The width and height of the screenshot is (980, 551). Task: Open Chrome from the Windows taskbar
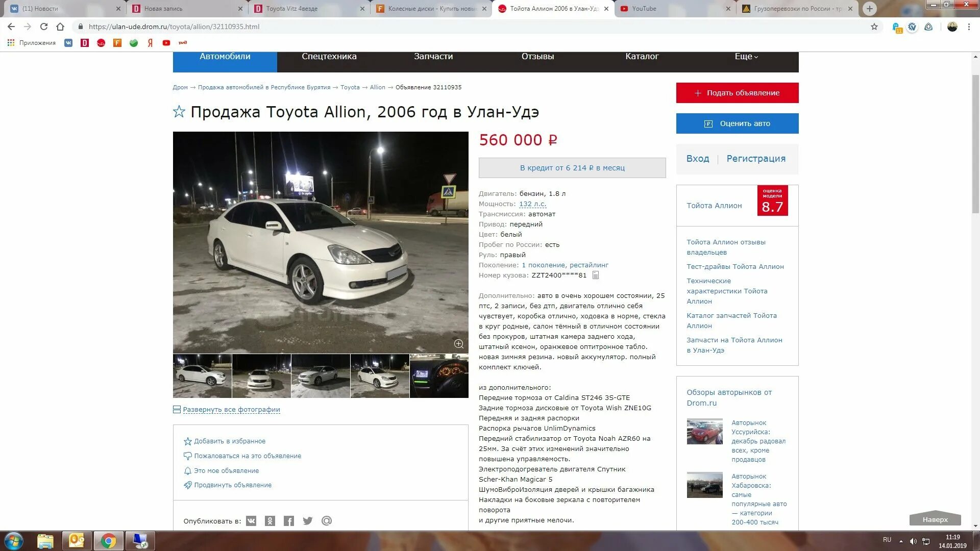(108, 541)
